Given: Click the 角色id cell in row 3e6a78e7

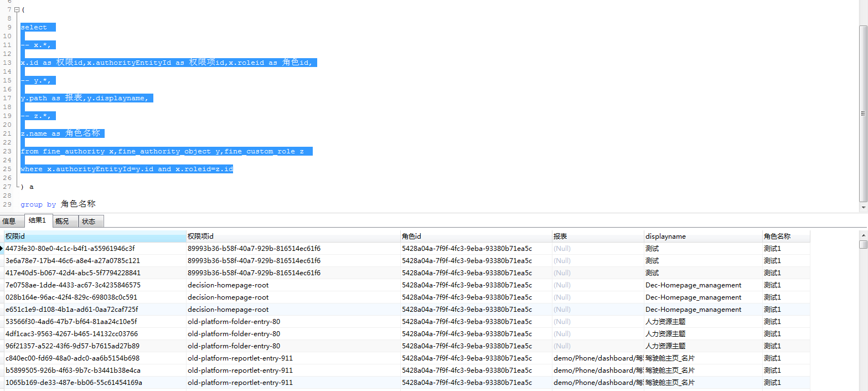Looking at the screenshot, I should pyautogui.click(x=476, y=261).
